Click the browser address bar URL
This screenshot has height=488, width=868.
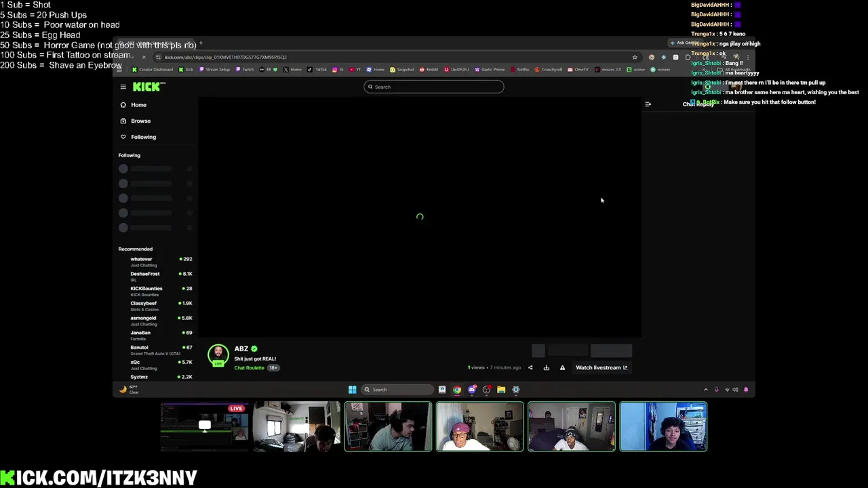point(226,58)
